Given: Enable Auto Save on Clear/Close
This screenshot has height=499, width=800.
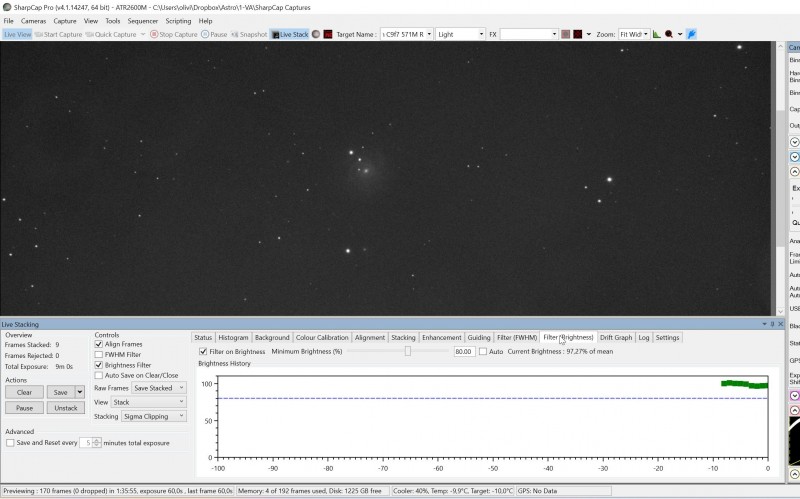Looking at the screenshot, I should tap(98, 376).
